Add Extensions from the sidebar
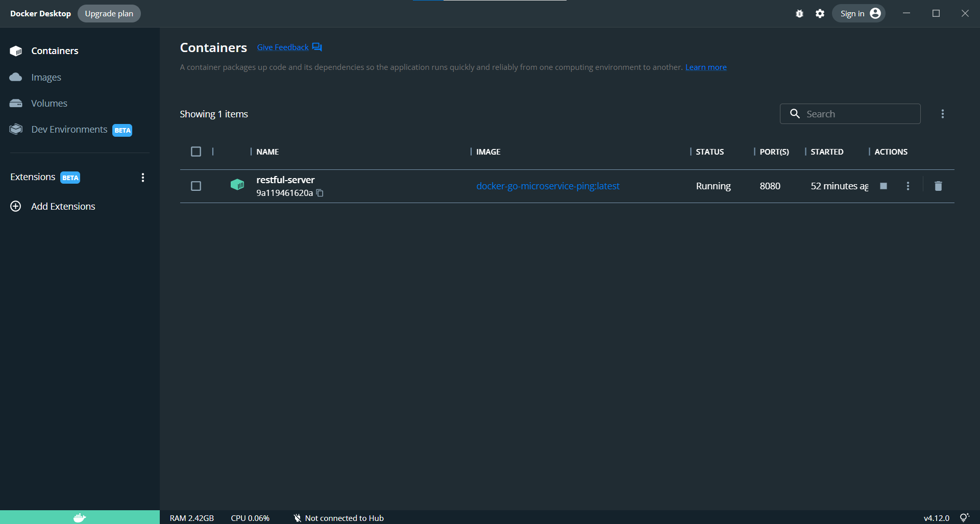 (x=62, y=206)
